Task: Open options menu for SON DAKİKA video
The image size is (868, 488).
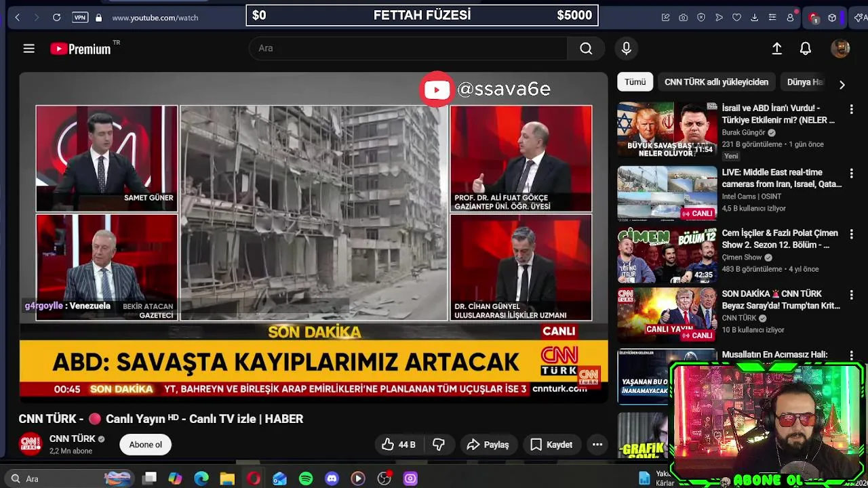Action: click(x=851, y=295)
